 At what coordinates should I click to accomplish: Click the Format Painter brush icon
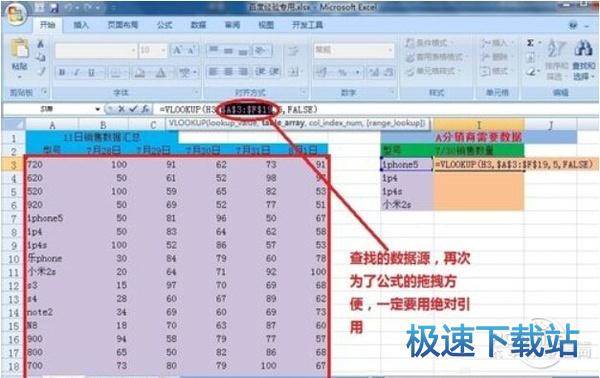pos(41,72)
